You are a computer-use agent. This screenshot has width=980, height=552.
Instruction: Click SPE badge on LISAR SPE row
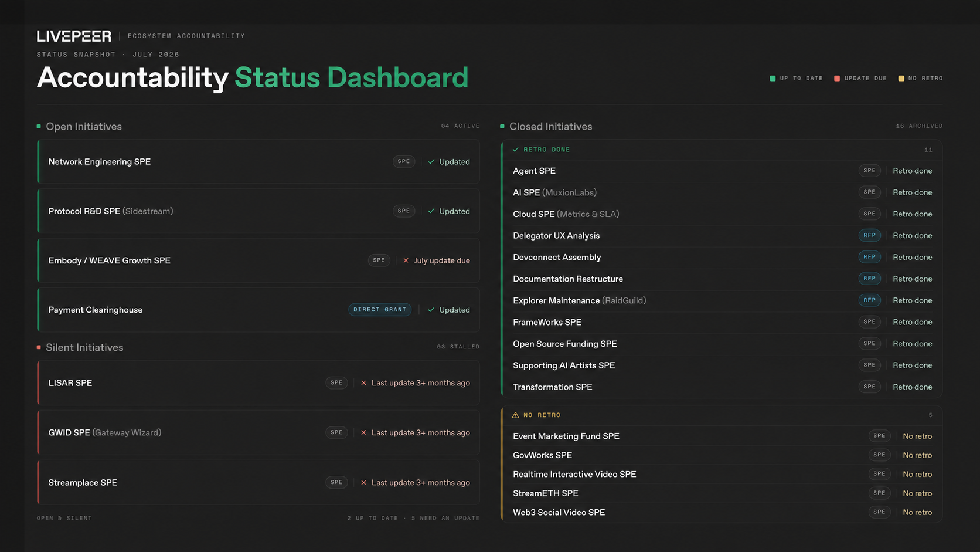click(336, 382)
